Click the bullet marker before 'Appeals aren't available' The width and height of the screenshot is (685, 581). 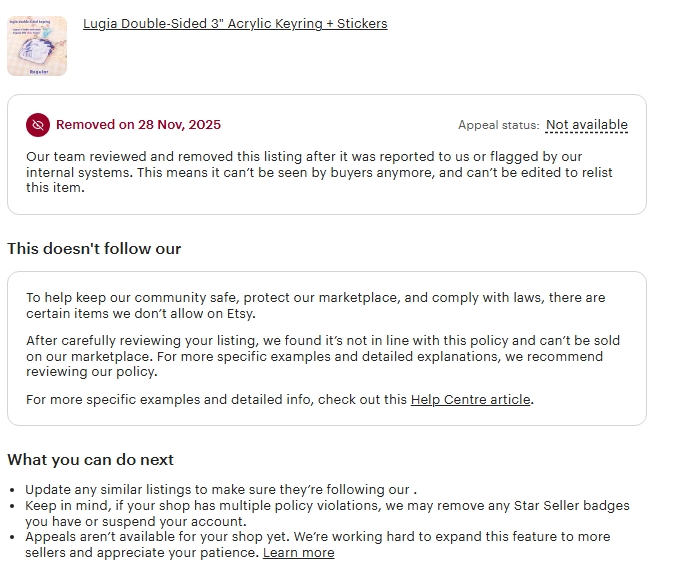coord(12,537)
